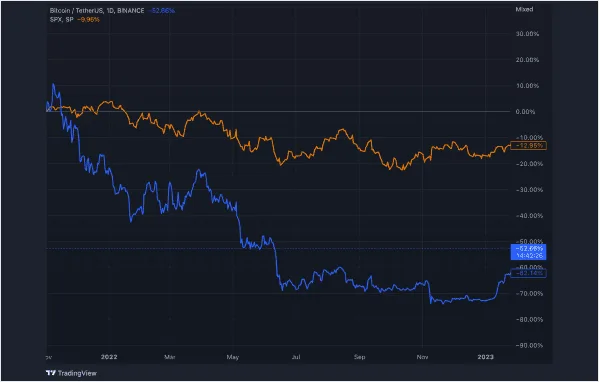The image size is (599, 382).
Task: Click the outlined blue -62.14% axis tag
Action: 528,273
